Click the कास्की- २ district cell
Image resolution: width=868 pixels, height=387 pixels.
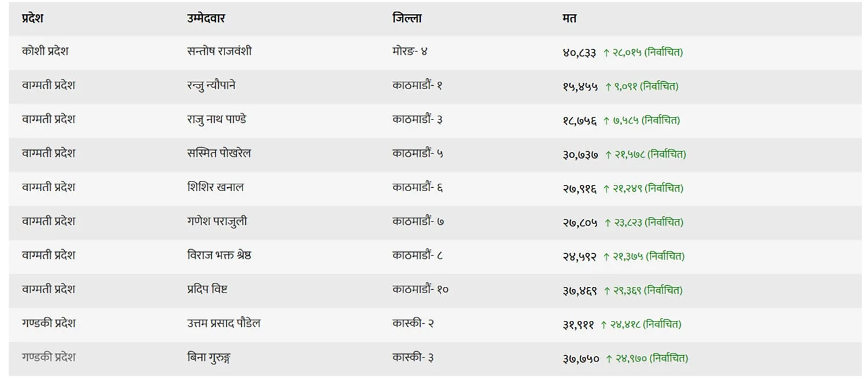click(x=413, y=323)
